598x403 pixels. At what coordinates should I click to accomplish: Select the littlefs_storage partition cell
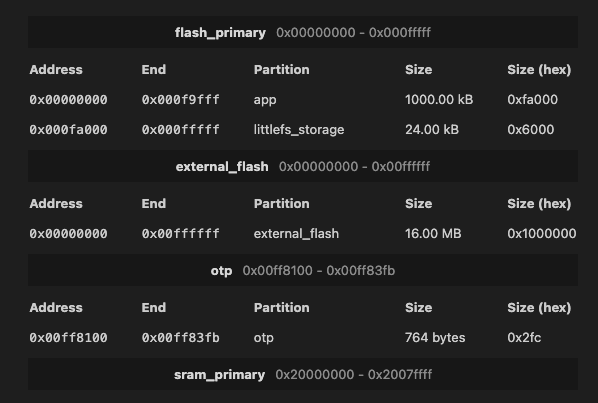(x=299, y=130)
